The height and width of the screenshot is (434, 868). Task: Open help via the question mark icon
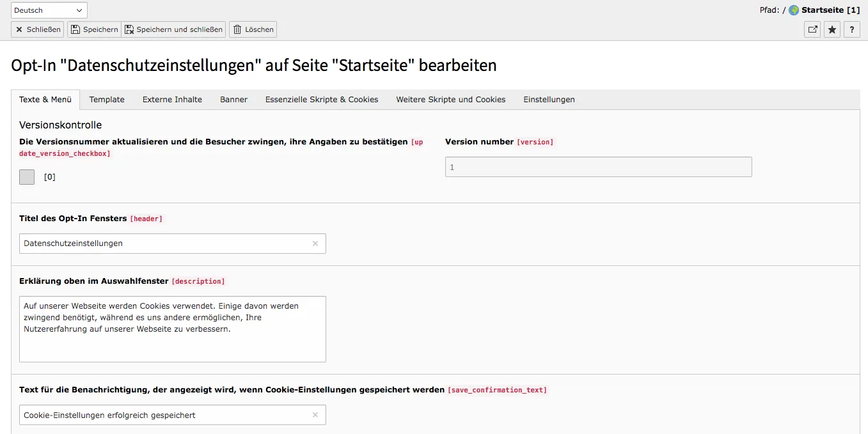pyautogui.click(x=851, y=29)
